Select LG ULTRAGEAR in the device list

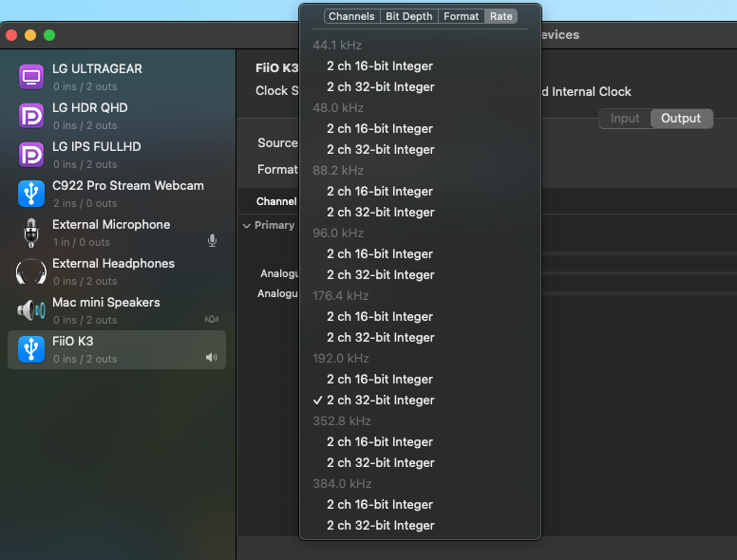(x=117, y=77)
